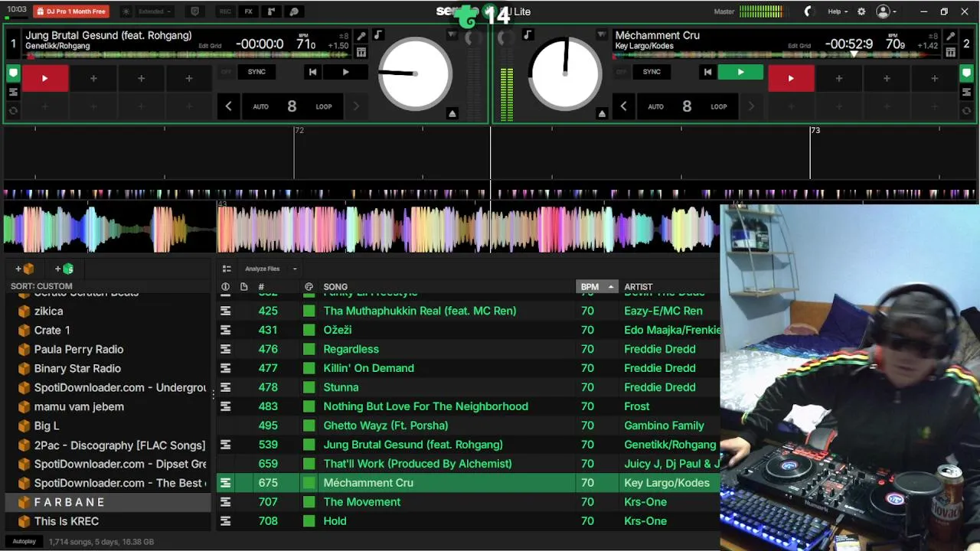The height and width of the screenshot is (551, 980).
Task: Click green color swatch for Méchamment Cru
Action: tap(309, 483)
